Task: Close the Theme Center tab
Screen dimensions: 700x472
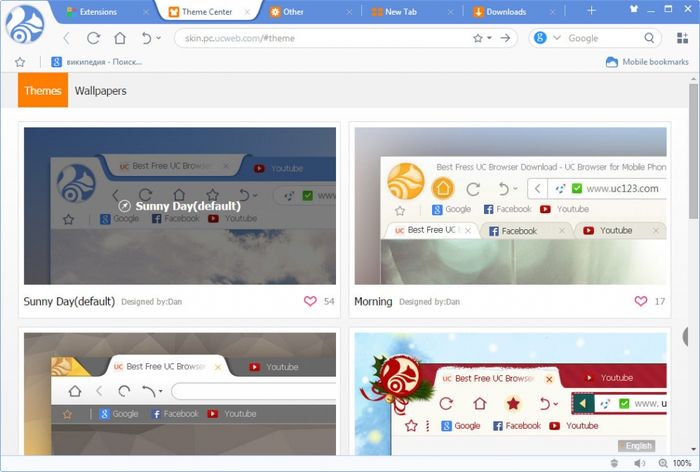Action: tap(247, 13)
